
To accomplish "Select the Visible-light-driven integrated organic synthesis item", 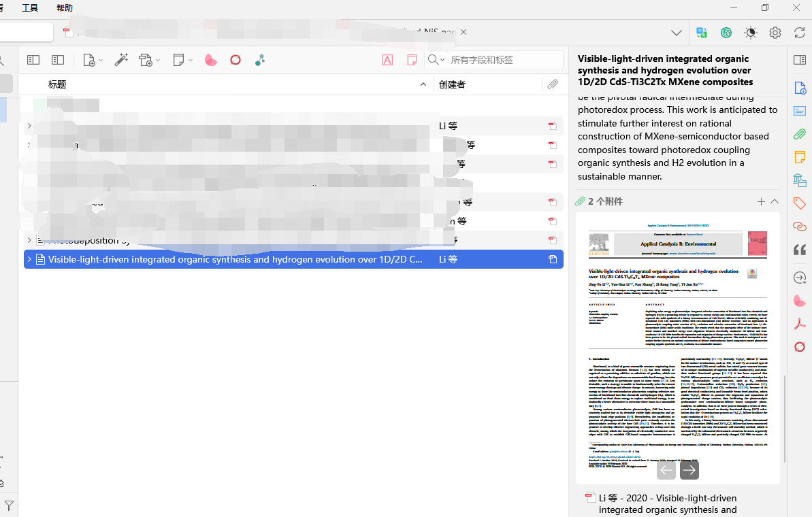I will [x=293, y=259].
